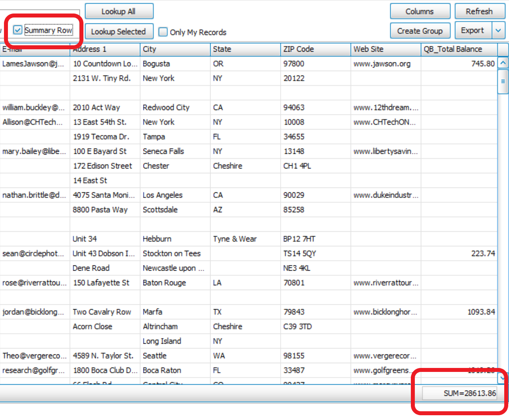The width and height of the screenshot is (509, 420).
Task: Open the Columns chooser
Action: (420, 12)
